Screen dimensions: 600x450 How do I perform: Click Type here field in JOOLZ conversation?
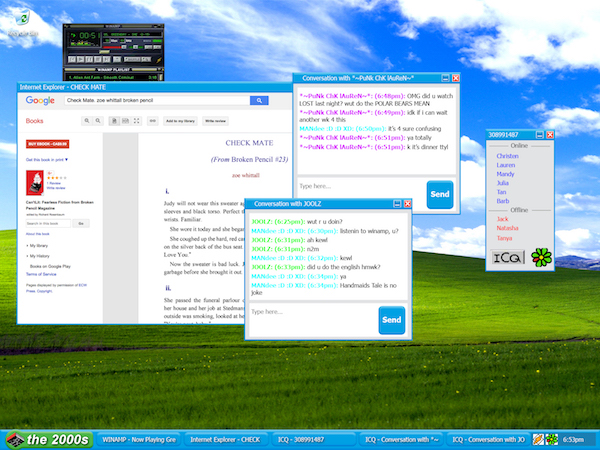tap(313, 320)
